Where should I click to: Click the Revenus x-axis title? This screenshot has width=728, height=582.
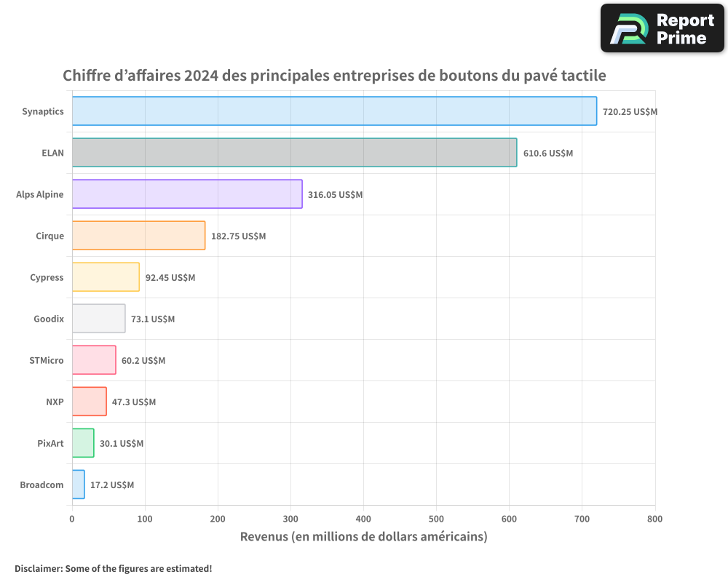(363, 537)
